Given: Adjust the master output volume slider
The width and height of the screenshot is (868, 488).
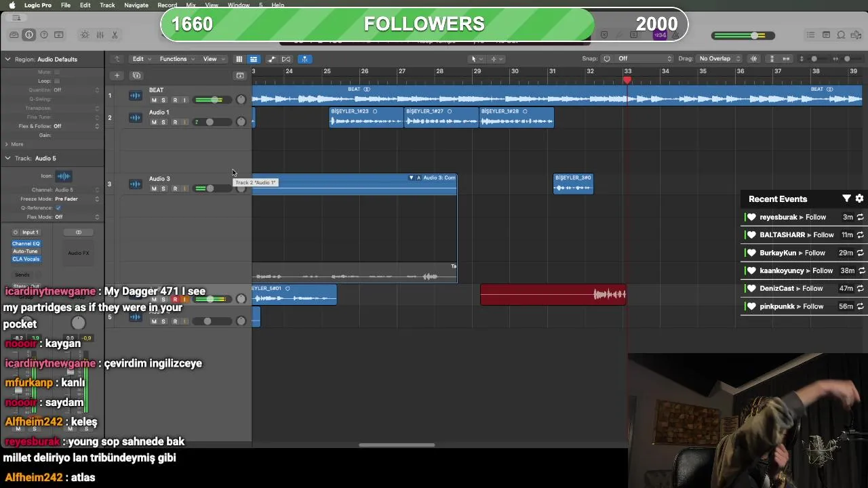Looking at the screenshot, I should coord(743,35).
